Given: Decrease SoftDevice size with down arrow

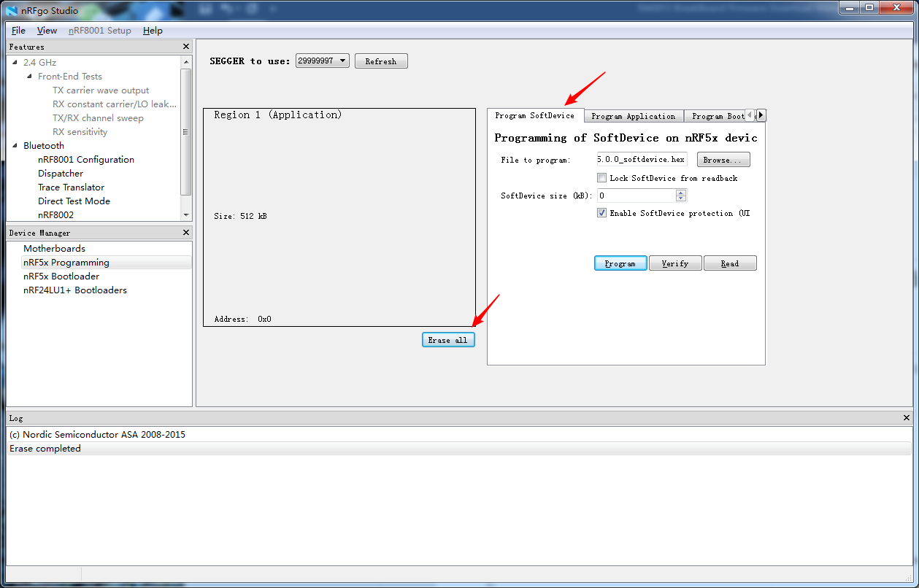Looking at the screenshot, I should tap(681, 198).
